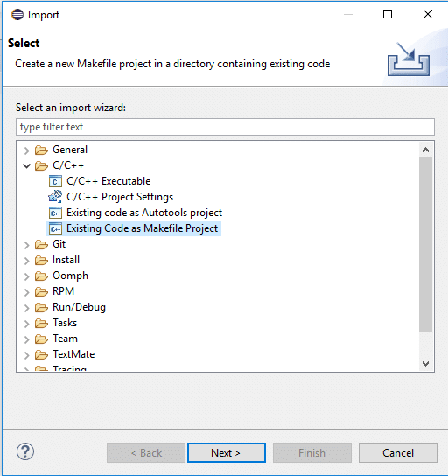
Task: Click the Cancel button
Action: [398, 453]
